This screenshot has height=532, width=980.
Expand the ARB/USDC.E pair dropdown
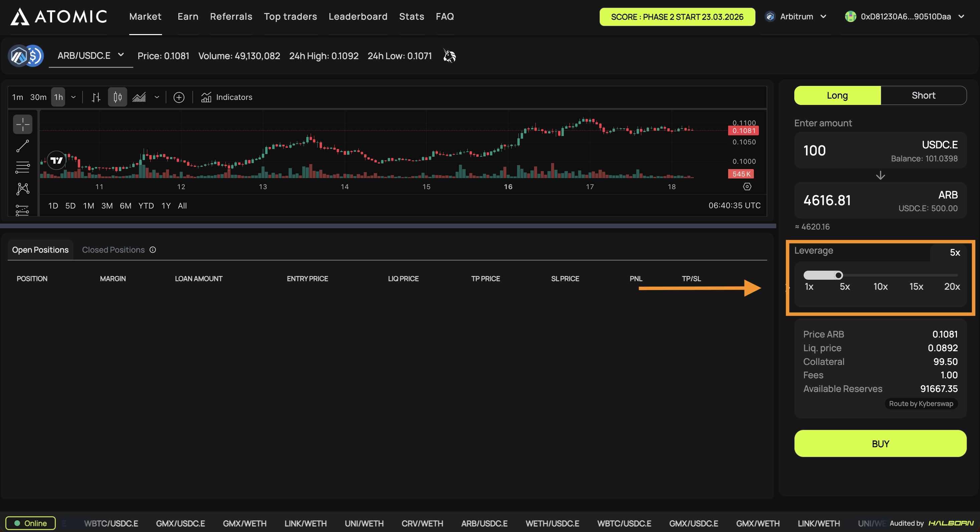(91, 55)
